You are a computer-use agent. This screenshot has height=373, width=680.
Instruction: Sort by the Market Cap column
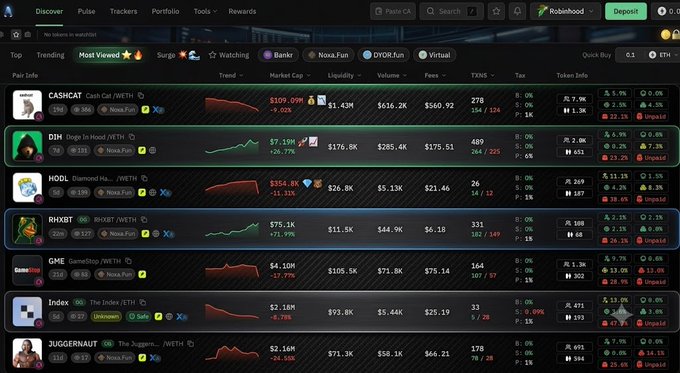click(290, 75)
